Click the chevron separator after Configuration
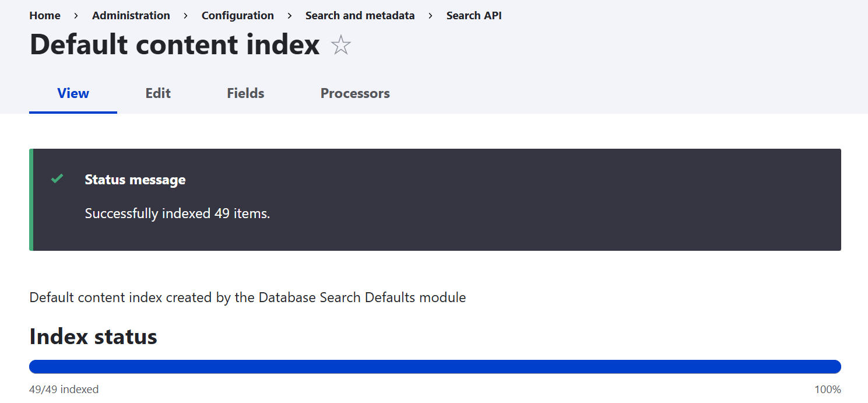 click(x=289, y=16)
